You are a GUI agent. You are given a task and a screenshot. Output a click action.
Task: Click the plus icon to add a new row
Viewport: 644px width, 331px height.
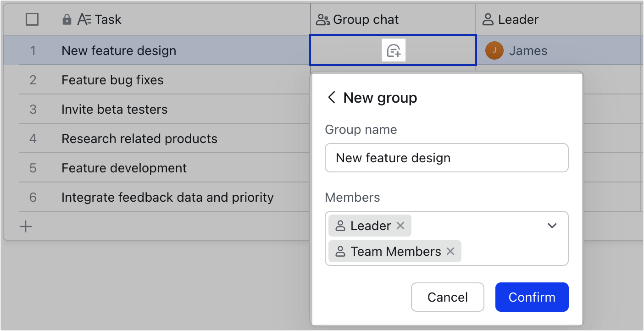click(26, 226)
